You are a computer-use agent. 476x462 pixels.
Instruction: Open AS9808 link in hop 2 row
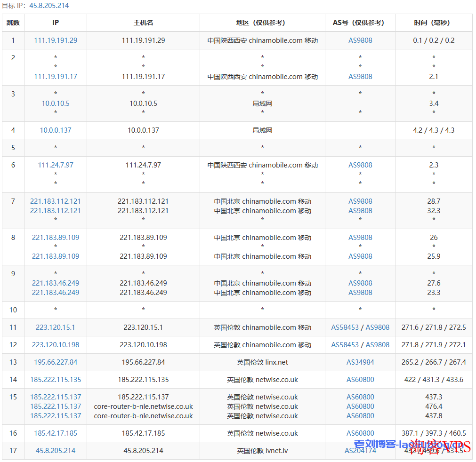point(360,76)
